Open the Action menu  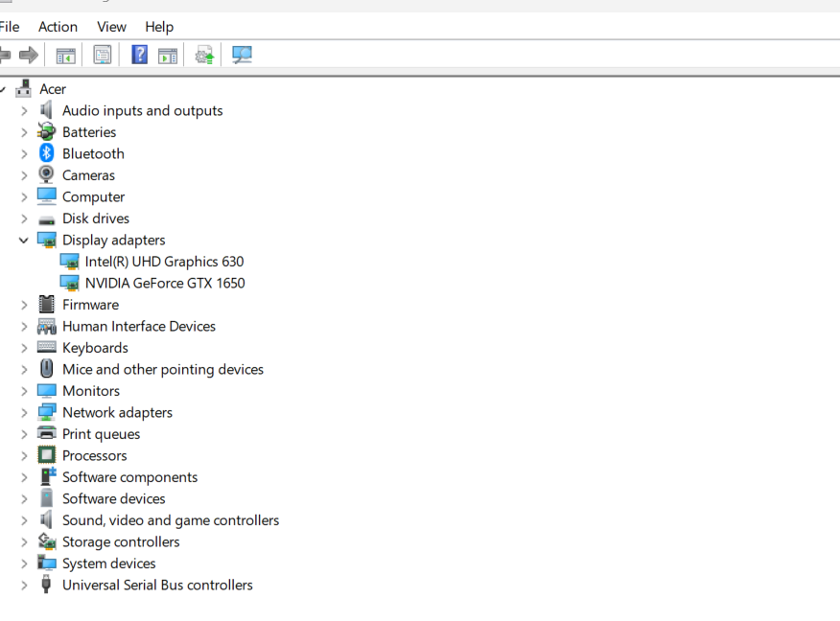coord(58,27)
